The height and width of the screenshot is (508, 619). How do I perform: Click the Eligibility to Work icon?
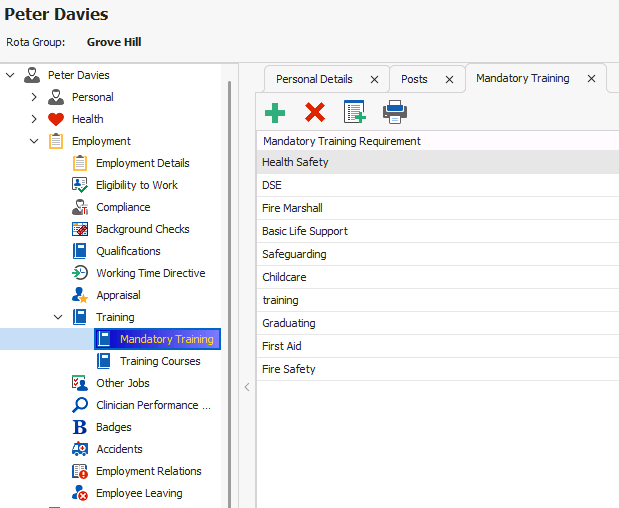(80, 185)
